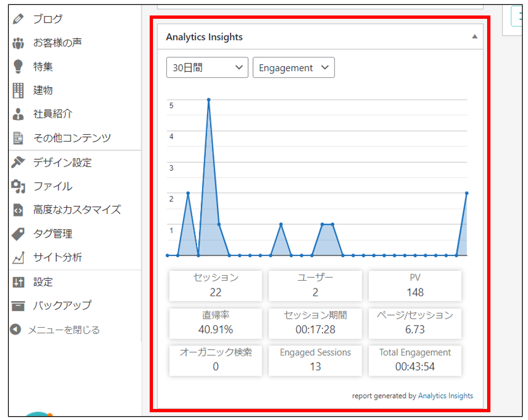Click the media icon for ファイル

pos(18,186)
